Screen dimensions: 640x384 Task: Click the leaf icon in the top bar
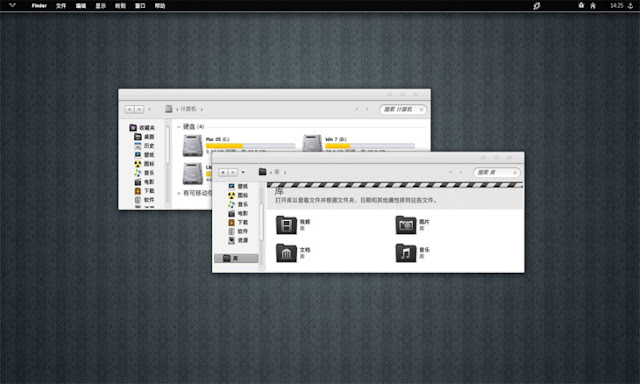point(537,6)
